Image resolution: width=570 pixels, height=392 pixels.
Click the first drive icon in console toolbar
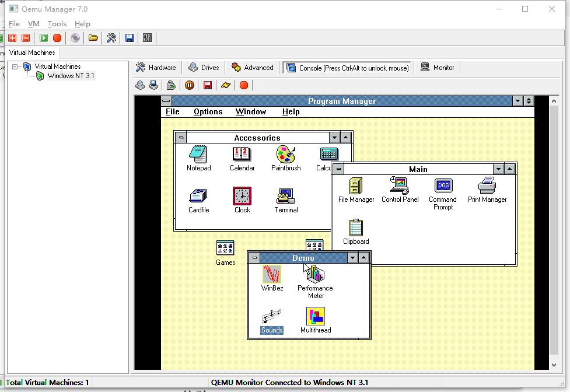point(140,85)
